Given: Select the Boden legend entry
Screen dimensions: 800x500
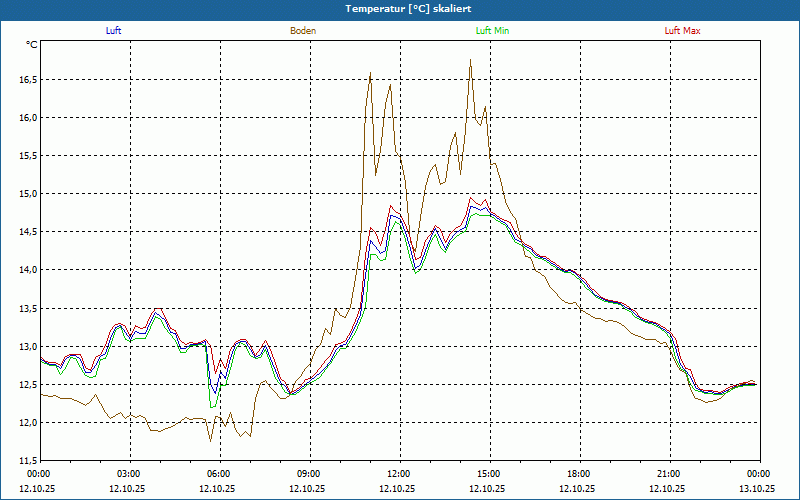Looking at the screenshot, I should click(x=303, y=31).
